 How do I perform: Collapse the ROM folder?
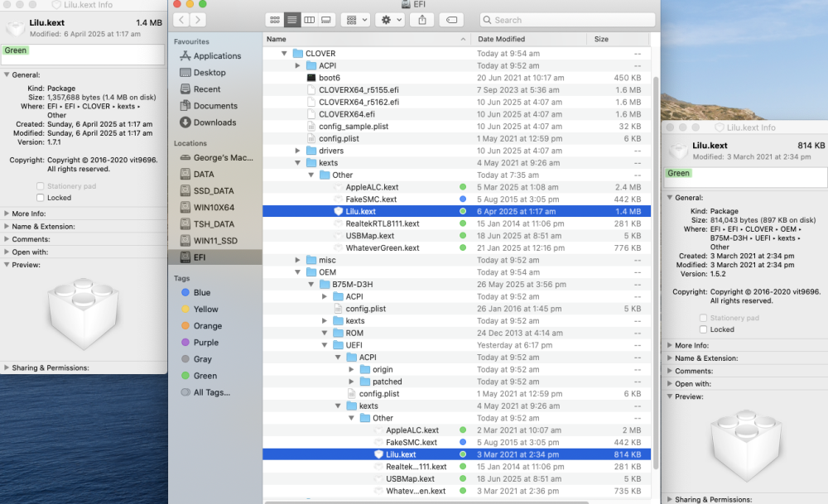pyautogui.click(x=325, y=333)
